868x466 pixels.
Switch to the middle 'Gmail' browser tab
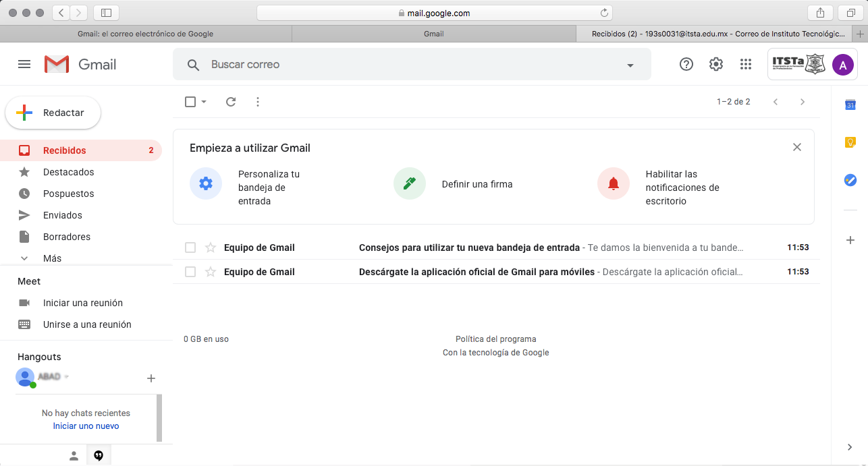click(x=434, y=34)
